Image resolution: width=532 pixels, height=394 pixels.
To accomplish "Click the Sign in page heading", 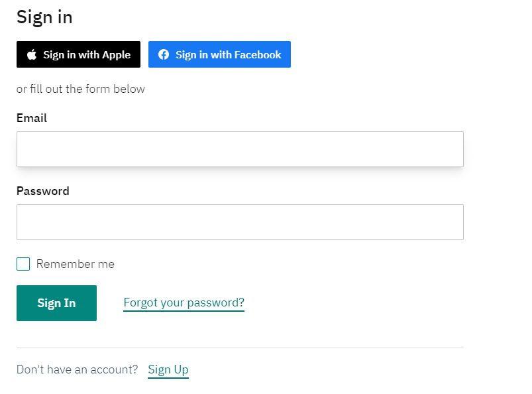I will coord(44,17).
